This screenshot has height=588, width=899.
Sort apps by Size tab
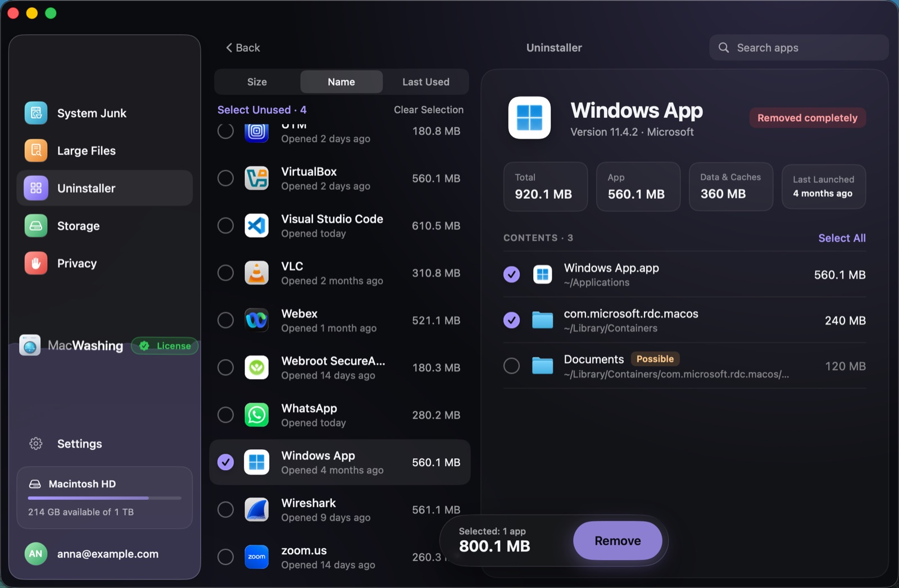tap(257, 82)
